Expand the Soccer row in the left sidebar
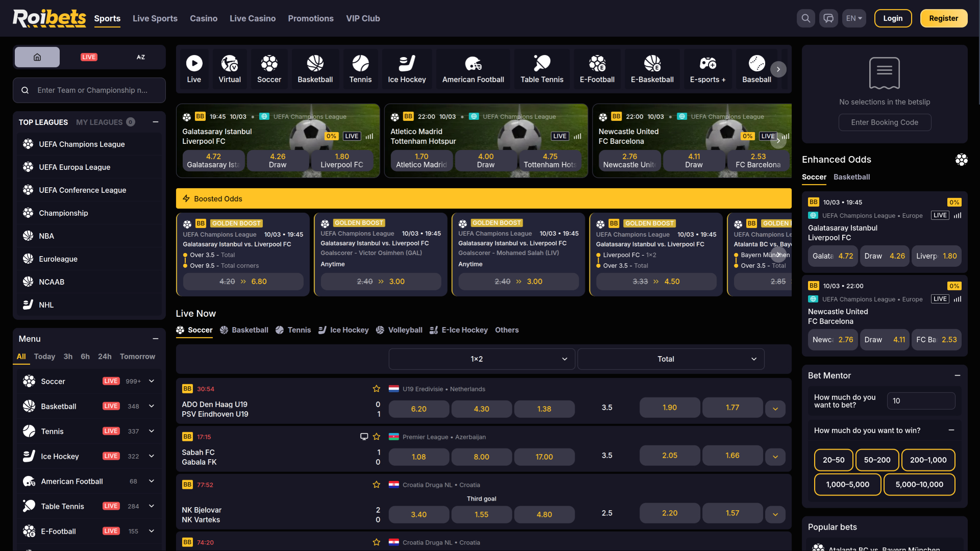 click(x=151, y=381)
